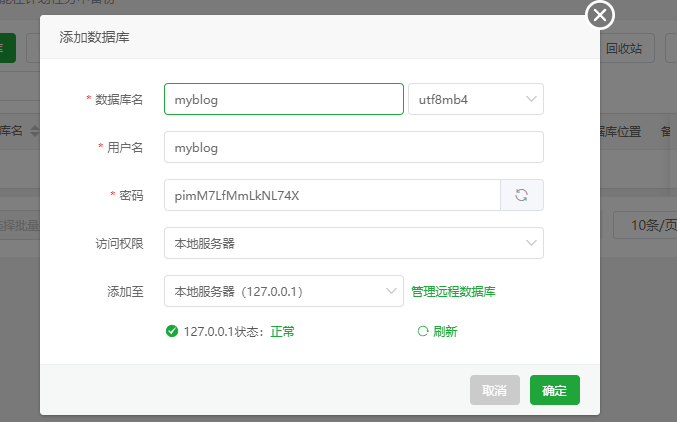Click the sort arrows beside the 库名 column

click(x=35, y=131)
